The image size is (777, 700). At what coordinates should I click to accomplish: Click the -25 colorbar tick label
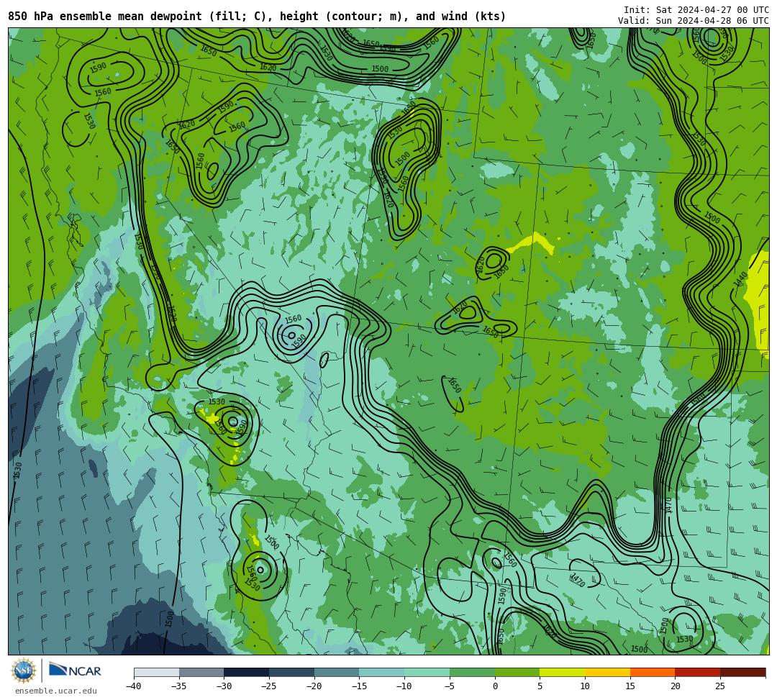[269, 686]
